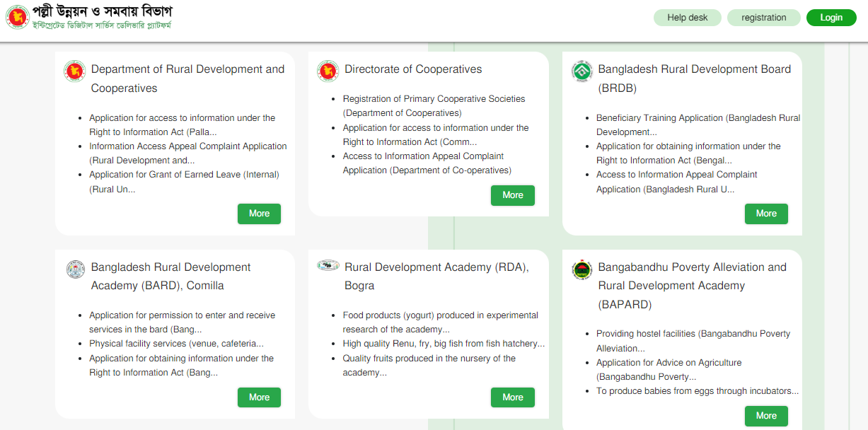Click the Directorate of Cooperatives emblem
Screen dimensions: 868x430
(328, 69)
